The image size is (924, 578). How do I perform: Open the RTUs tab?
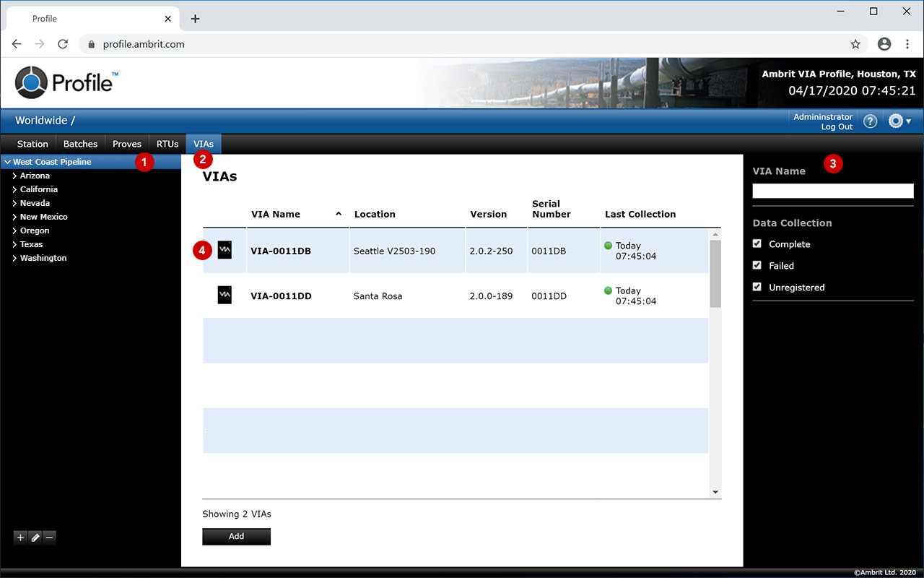[167, 144]
